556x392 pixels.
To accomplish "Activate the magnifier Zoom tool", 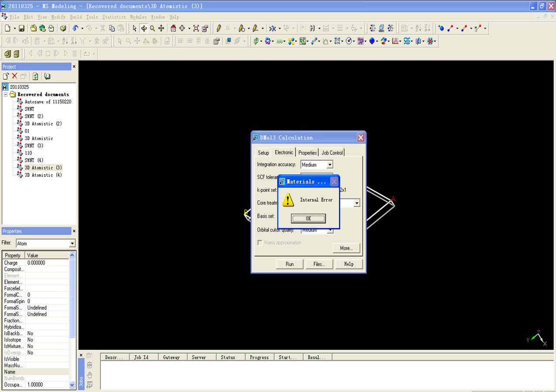I will 152,28.
